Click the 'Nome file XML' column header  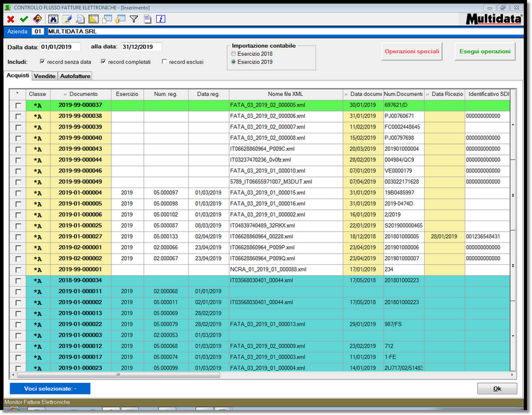click(286, 94)
